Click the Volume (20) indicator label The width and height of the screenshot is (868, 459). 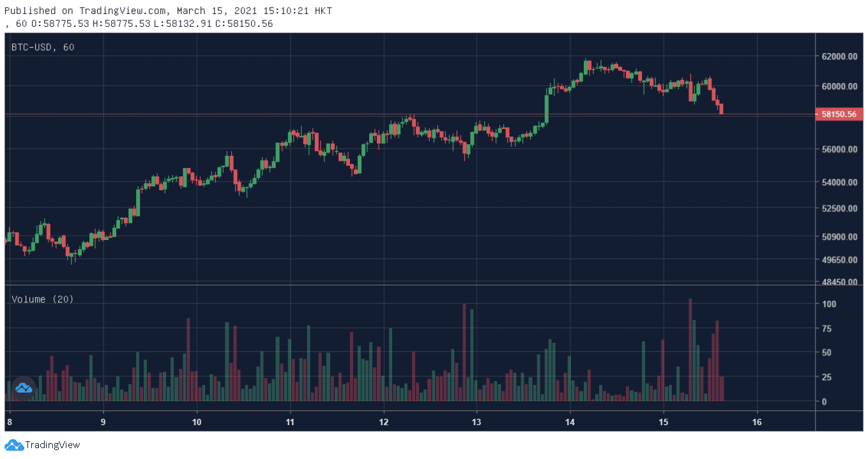(43, 299)
